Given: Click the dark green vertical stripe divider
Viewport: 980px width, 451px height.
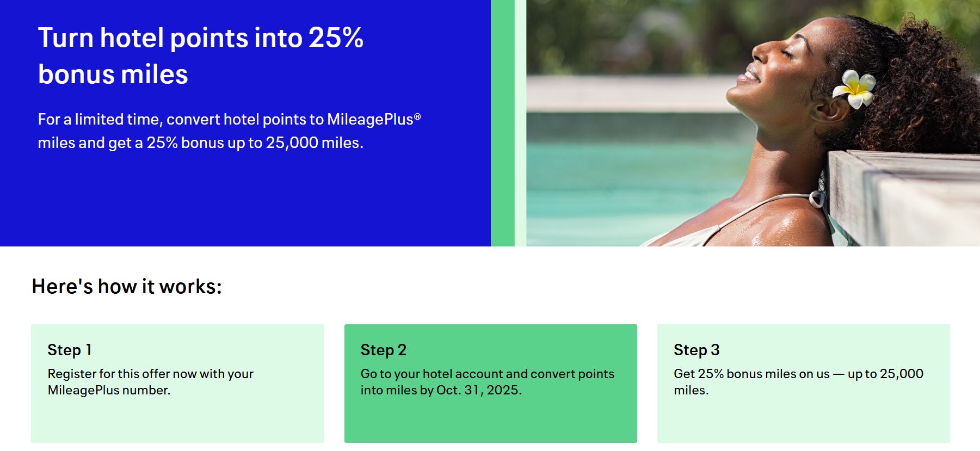Looking at the screenshot, I should coord(502,123).
